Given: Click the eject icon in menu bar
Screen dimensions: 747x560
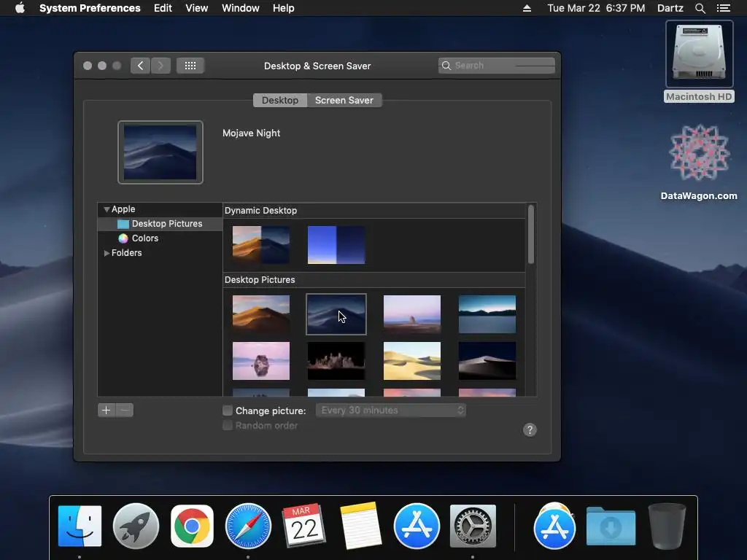Looking at the screenshot, I should (527, 8).
